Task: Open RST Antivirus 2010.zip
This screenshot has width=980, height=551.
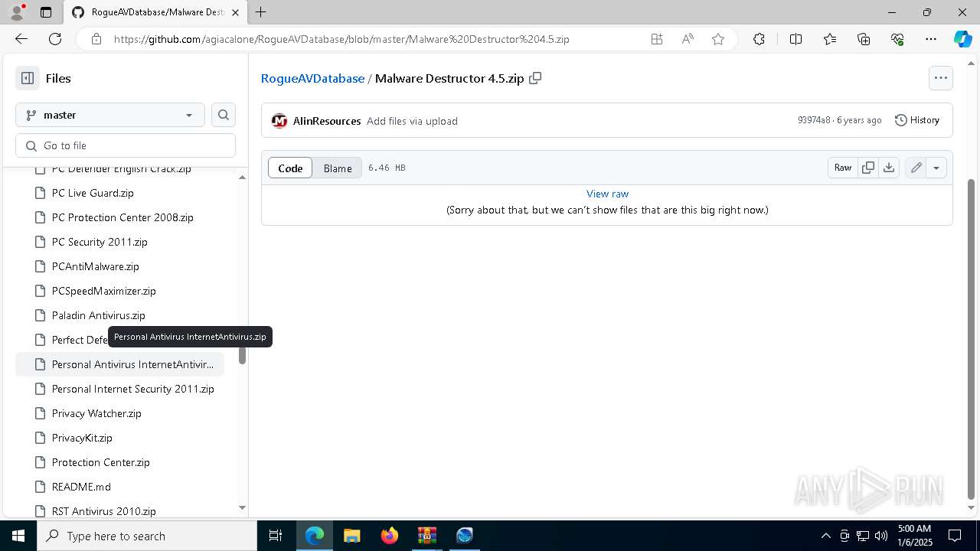Action: 119,510
